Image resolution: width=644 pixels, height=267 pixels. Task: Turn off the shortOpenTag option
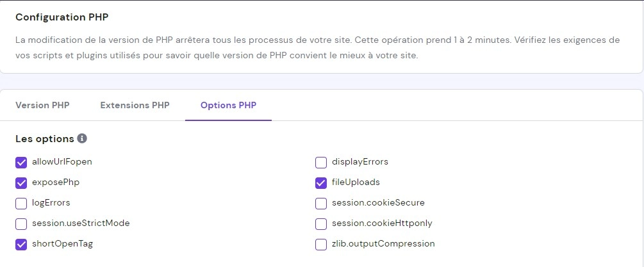(21, 244)
